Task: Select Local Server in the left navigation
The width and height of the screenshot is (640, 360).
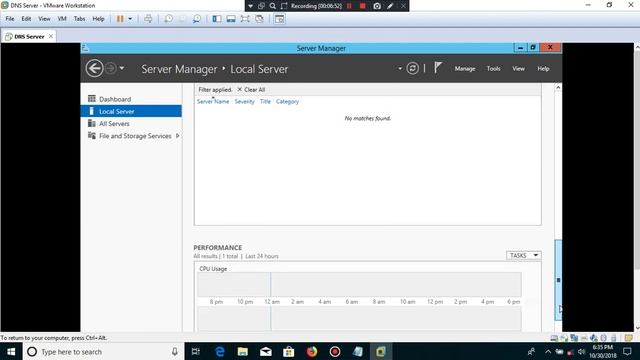Action: 131,111
